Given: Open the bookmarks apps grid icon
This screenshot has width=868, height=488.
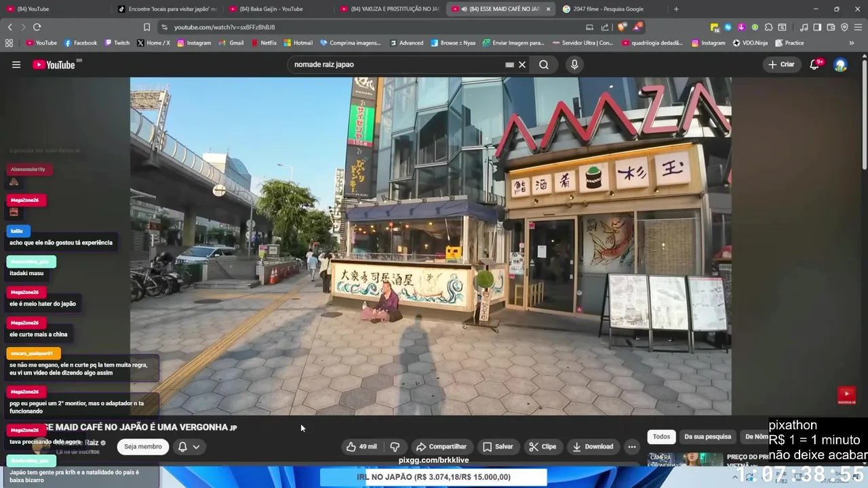Looking at the screenshot, I should (9, 43).
